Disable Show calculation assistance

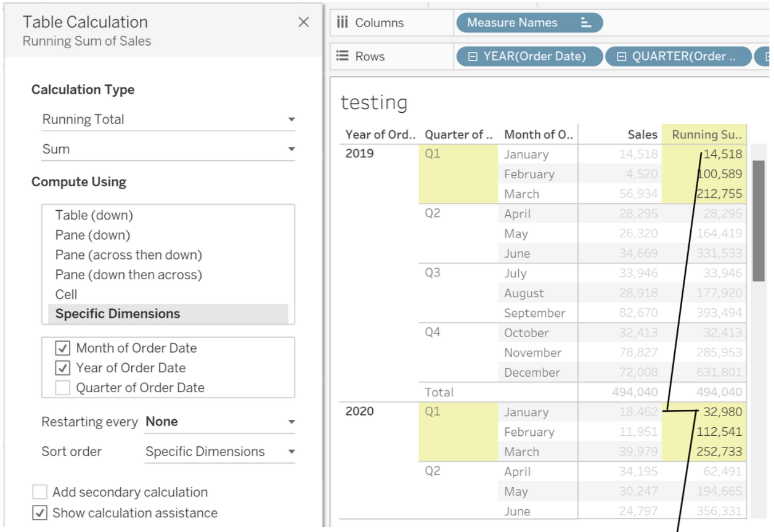click(40, 513)
